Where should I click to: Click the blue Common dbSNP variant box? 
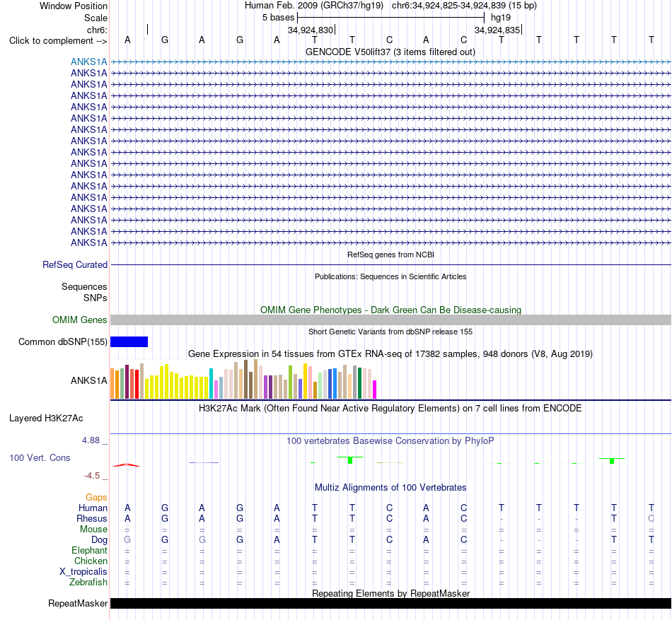click(129, 341)
